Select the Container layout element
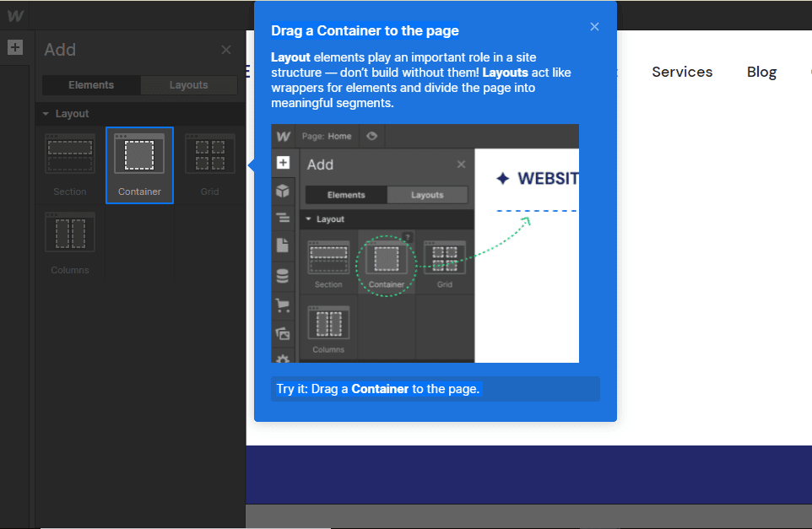The width and height of the screenshot is (812, 529). point(139,165)
